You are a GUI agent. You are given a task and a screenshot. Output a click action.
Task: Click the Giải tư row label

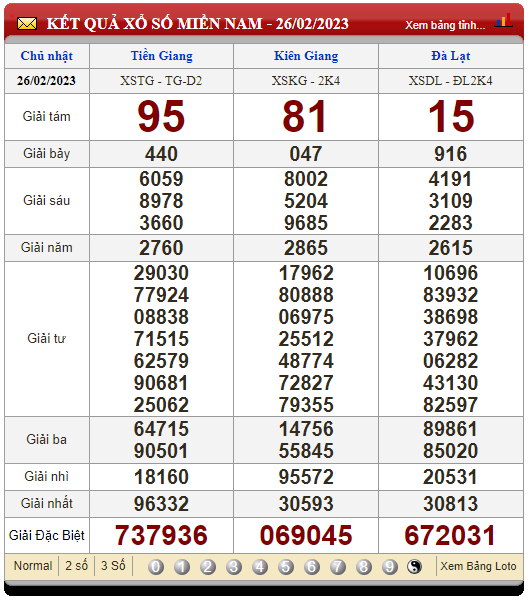[x=47, y=339]
